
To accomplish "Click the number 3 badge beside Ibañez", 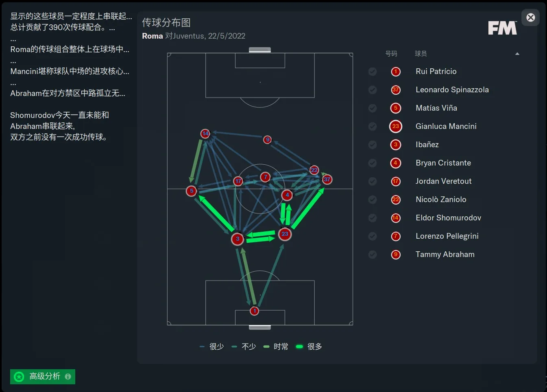I will (x=396, y=144).
